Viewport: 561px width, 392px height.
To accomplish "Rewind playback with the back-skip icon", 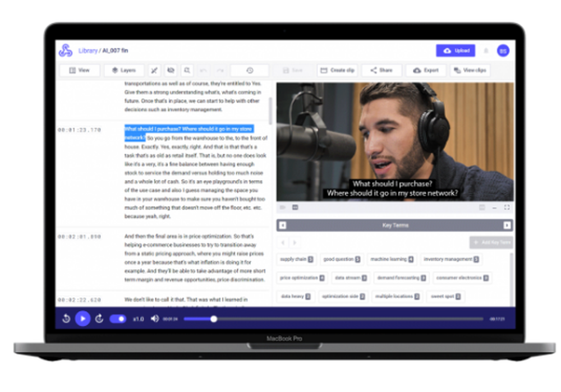I will pos(66,319).
